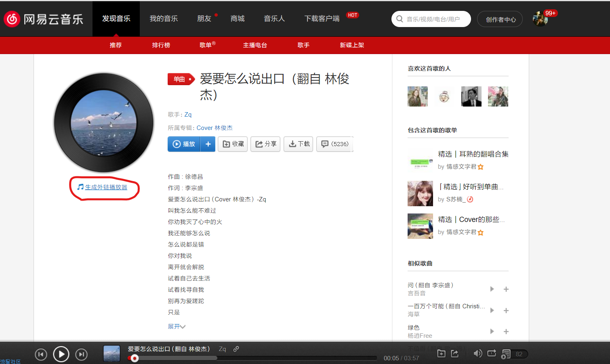Click the vinyl album cover image
610x364 pixels.
coord(104,122)
